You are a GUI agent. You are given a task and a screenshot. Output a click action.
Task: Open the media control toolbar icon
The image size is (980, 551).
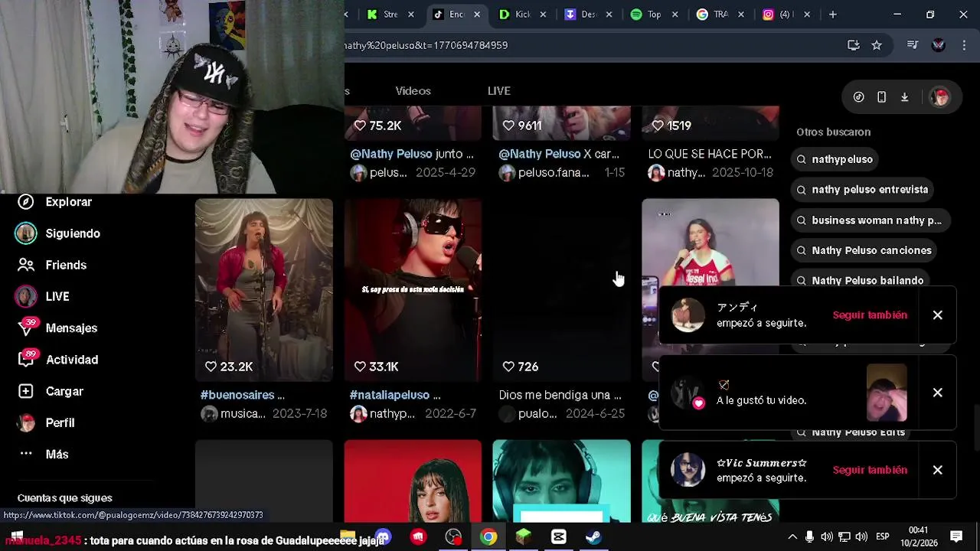coord(912,45)
